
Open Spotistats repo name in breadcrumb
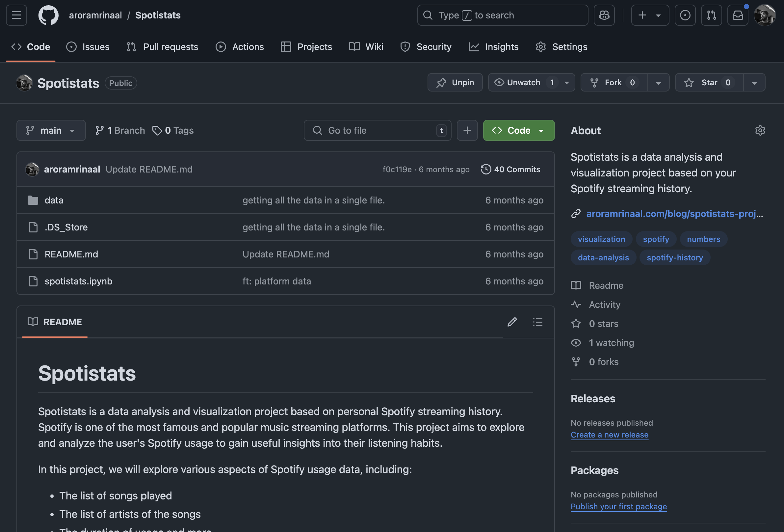click(158, 15)
